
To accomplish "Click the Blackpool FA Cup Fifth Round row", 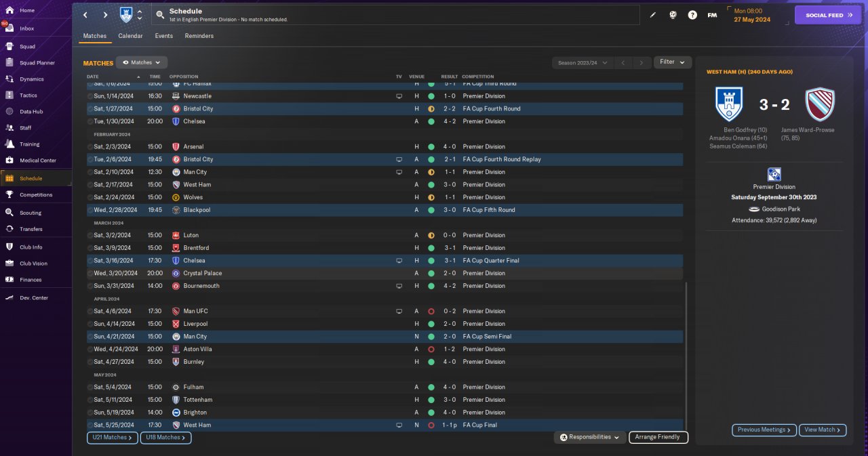I will pyautogui.click(x=384, y=210).
